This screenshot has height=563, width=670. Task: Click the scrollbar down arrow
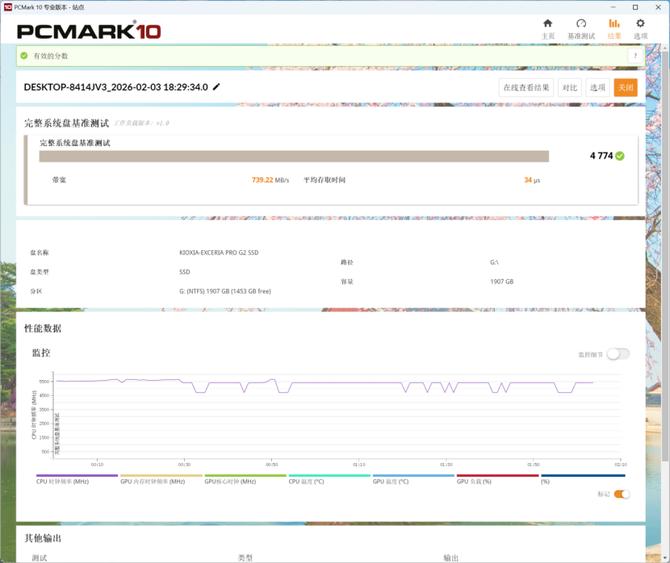click(x=665, y=558)
